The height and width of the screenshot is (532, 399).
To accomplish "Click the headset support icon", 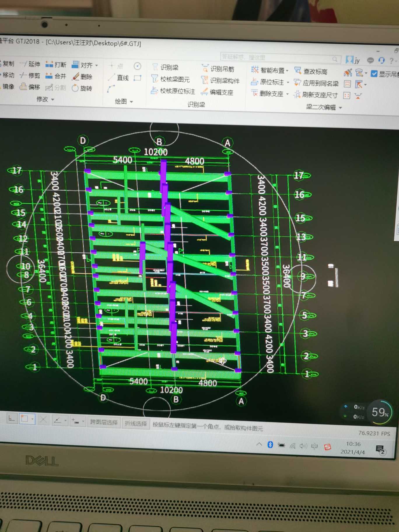I will click(381, 60).
